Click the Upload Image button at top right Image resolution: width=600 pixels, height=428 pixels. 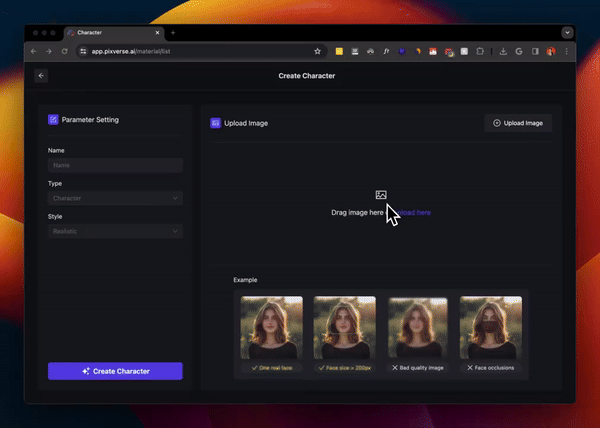518,123
